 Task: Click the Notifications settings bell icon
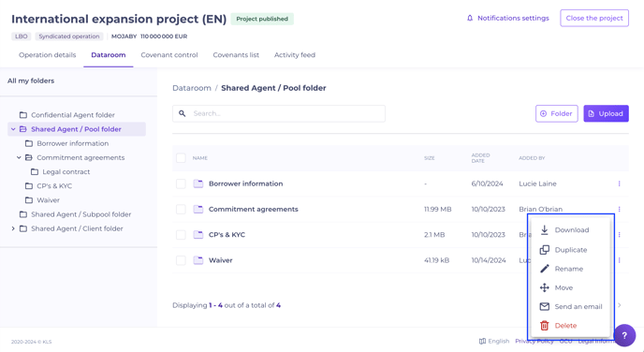(470, 18)
